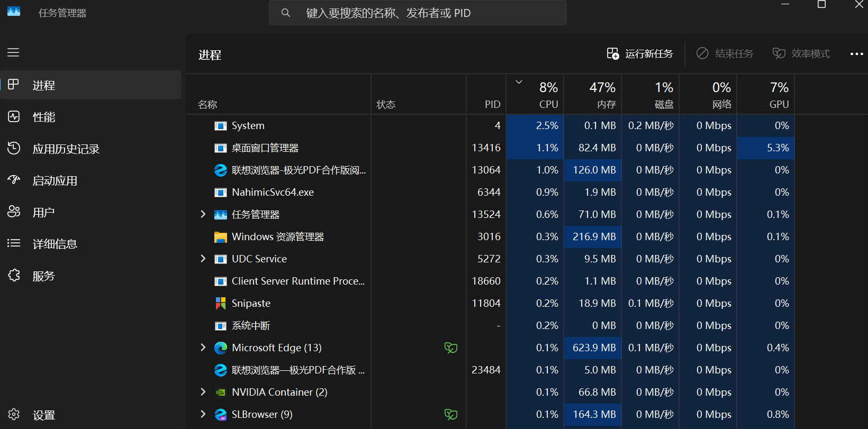Sort by the CPU column header
The height and width of the screenshot is (429, 868).
click(535, 94)
